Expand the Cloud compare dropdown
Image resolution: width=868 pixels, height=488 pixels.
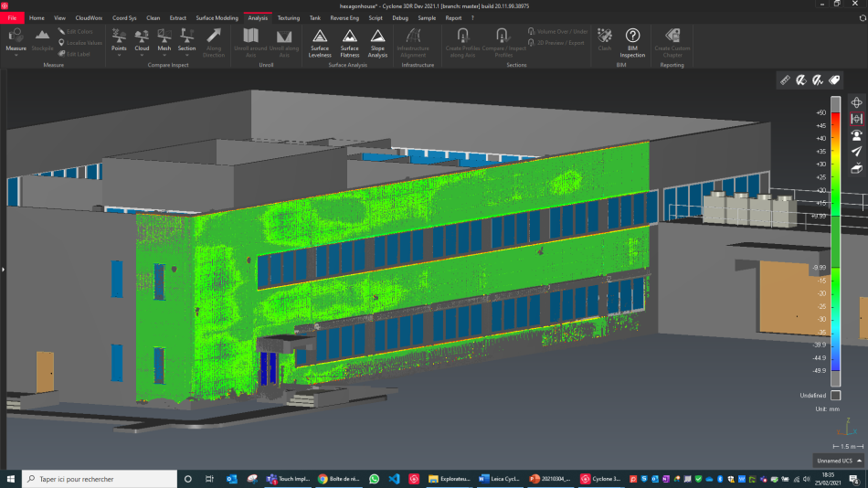point(142,57)
